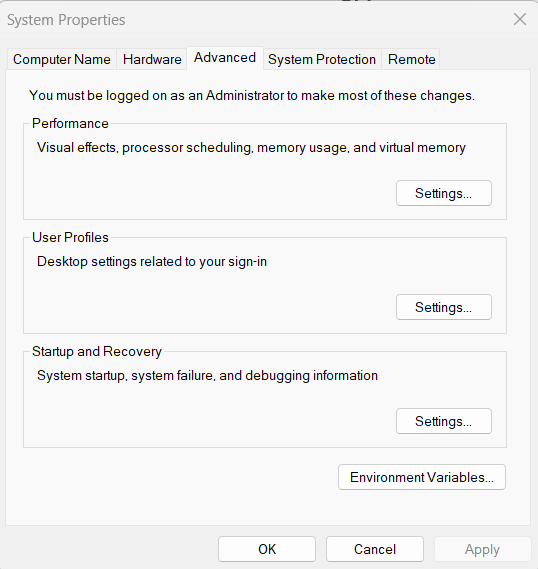Click the greyed-out Apply button
538x569 pixels.
(482, 549)
